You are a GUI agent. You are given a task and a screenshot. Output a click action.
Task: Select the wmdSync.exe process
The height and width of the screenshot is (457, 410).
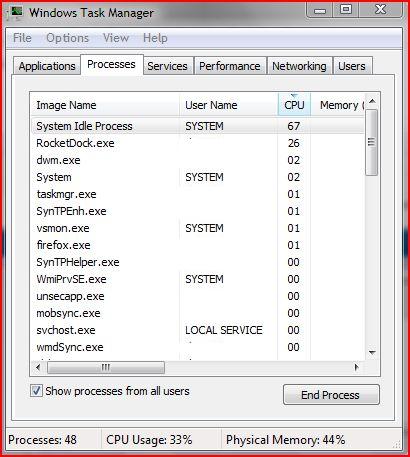point(198,347)
